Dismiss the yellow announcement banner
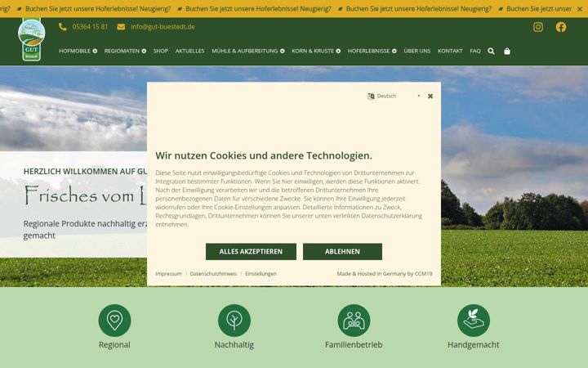This screenshot has width=588, height=368. tap(580, 9)
